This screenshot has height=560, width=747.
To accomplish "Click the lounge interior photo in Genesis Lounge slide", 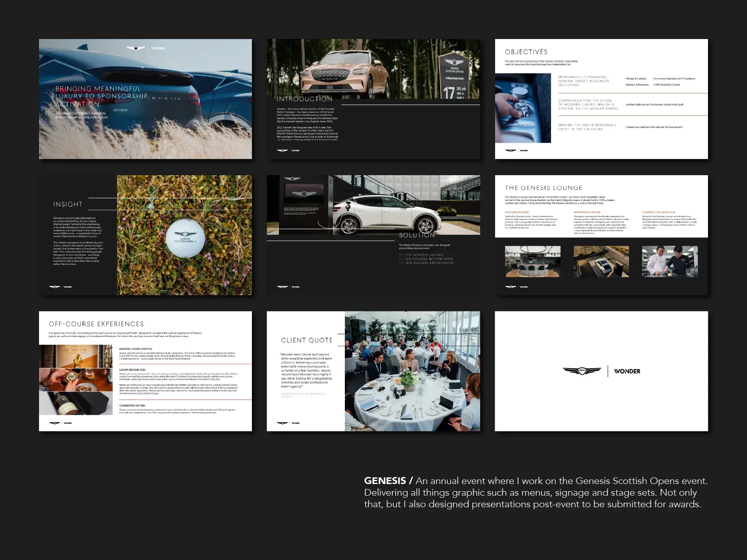I will [532, 262].
